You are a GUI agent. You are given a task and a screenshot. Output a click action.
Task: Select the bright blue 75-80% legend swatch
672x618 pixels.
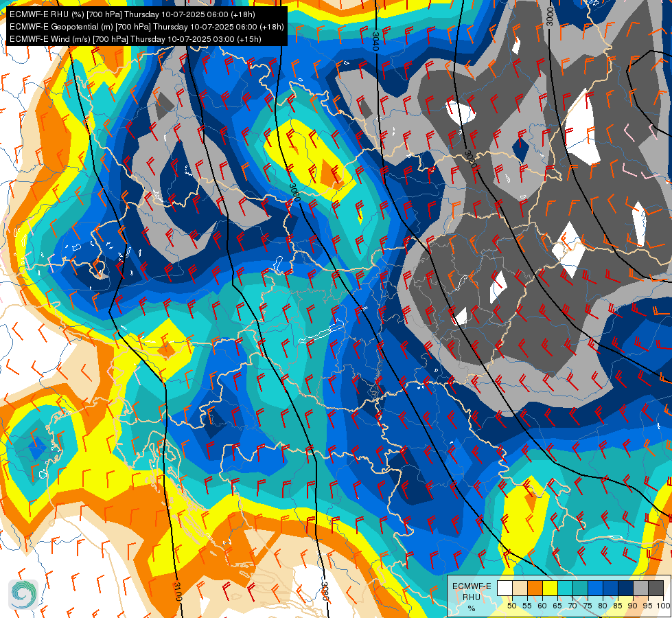(x=595, y=588)
